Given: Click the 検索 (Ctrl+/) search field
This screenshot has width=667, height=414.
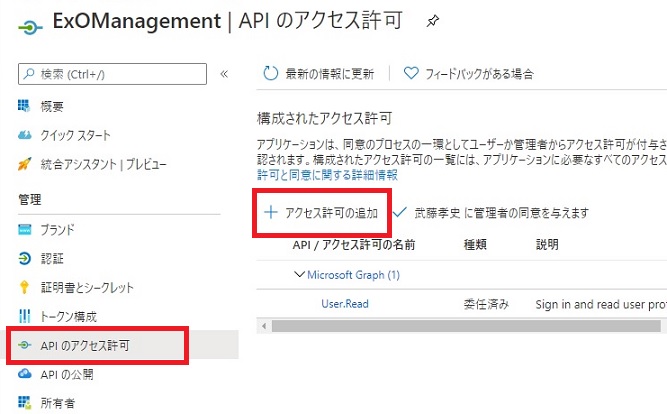Looking at the screenshot, I should pyautogui.click(x=112, y=74).
